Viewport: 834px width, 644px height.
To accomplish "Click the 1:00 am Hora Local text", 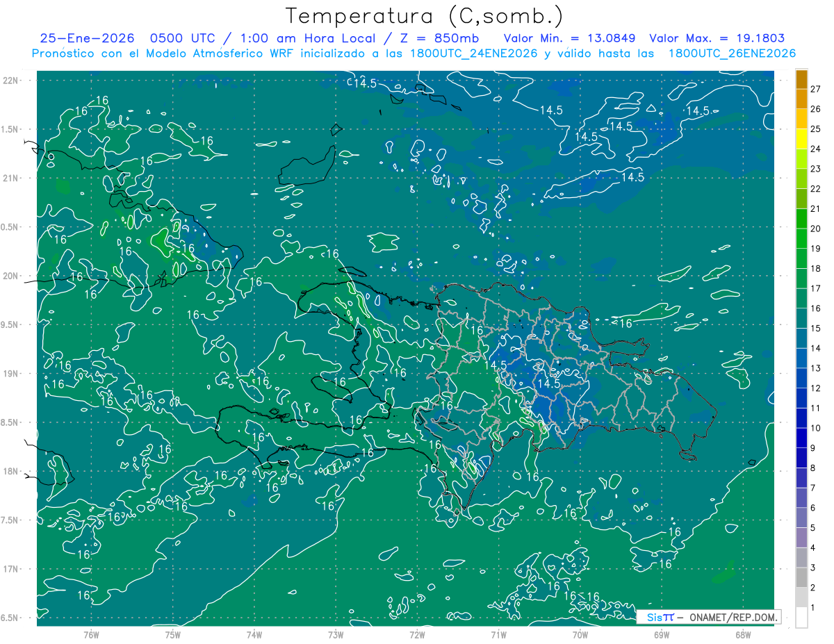I will click(308, 38).
